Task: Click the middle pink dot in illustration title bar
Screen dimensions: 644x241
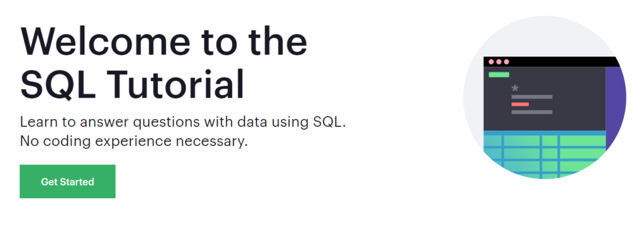Action: coord(499,62)
